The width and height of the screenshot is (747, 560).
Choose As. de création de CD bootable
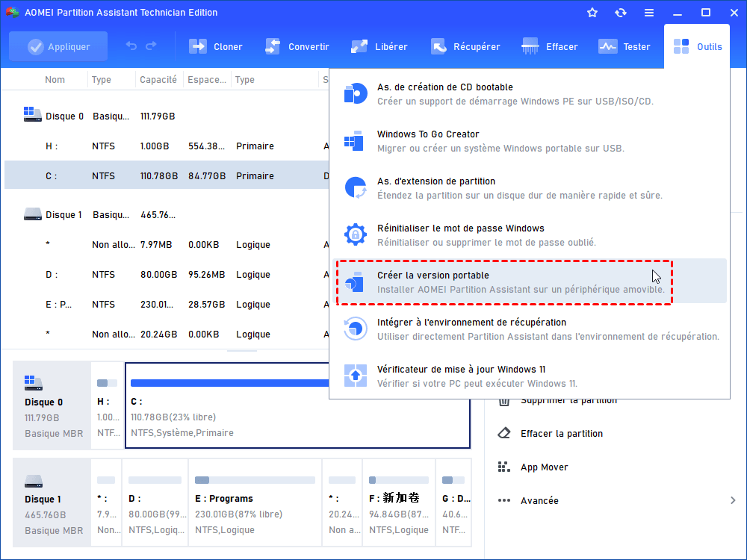click(x=529, y=94)
